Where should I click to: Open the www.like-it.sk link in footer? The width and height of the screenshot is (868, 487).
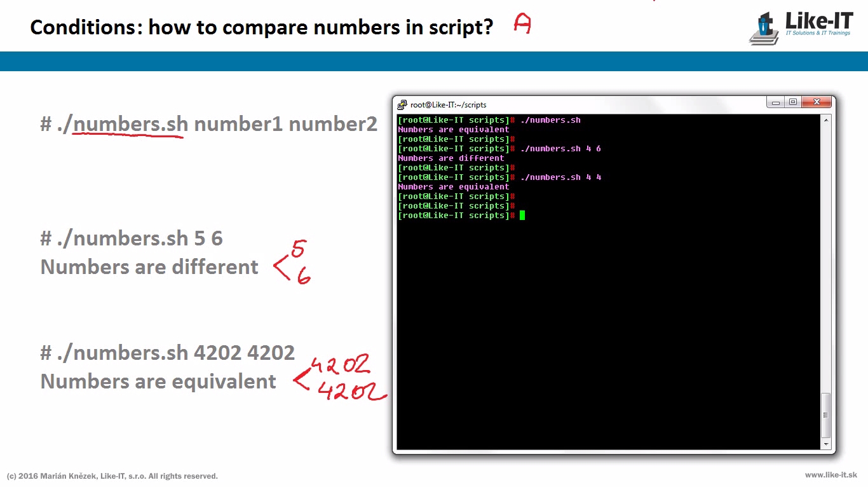(x=831, y=475)
